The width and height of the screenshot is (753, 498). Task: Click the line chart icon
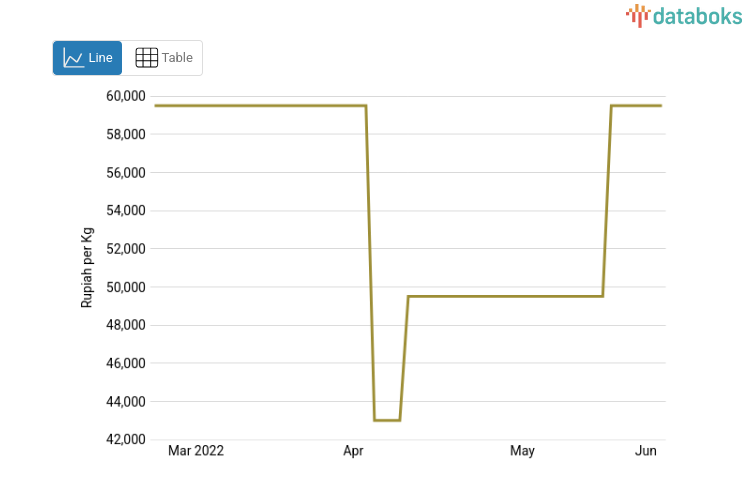[73, 58]
